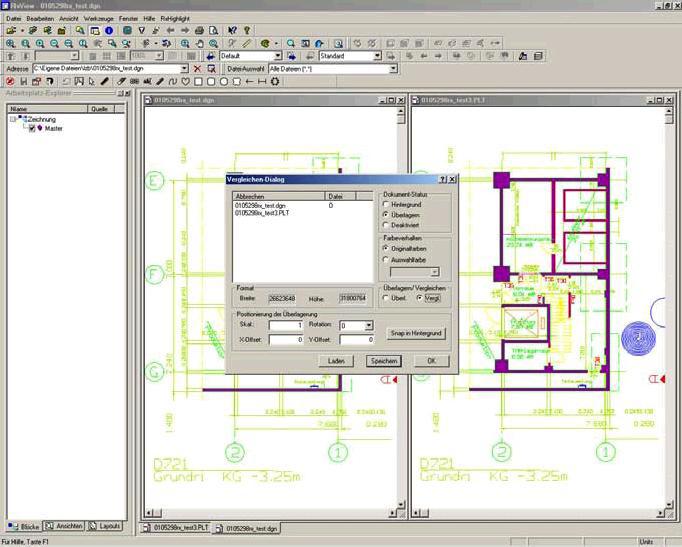Click the calculator icon in third toolbar

click(x=538, y=56)
